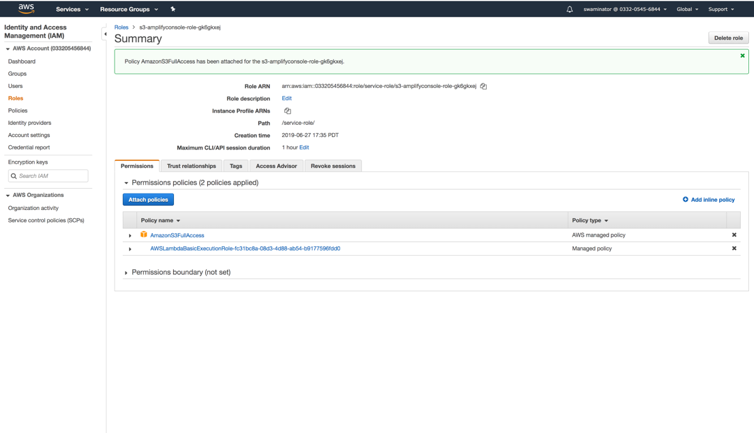Click the /service-role/ path value
Screen dimensions: 754x433
click(x=298, y=123)
